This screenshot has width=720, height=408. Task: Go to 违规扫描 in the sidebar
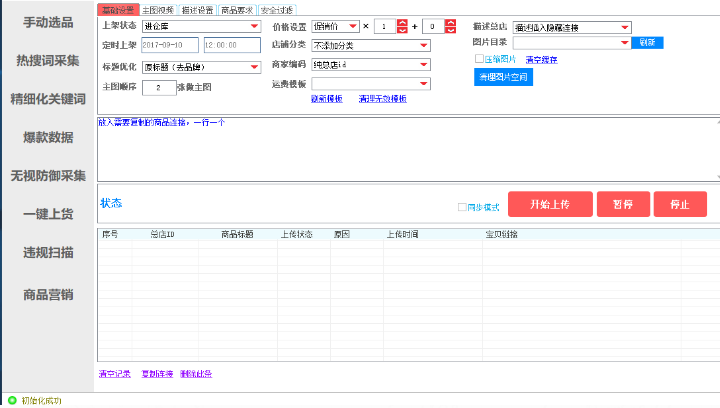point(47,253)
